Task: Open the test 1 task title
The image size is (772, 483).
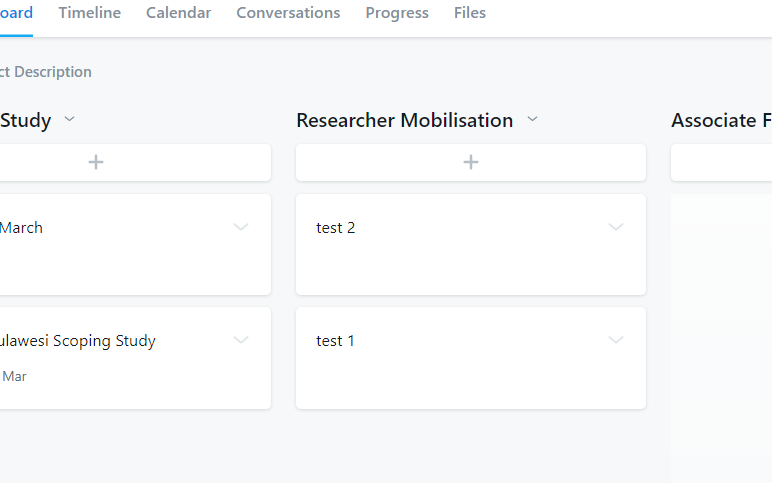Action: click(x=336, y=341)
